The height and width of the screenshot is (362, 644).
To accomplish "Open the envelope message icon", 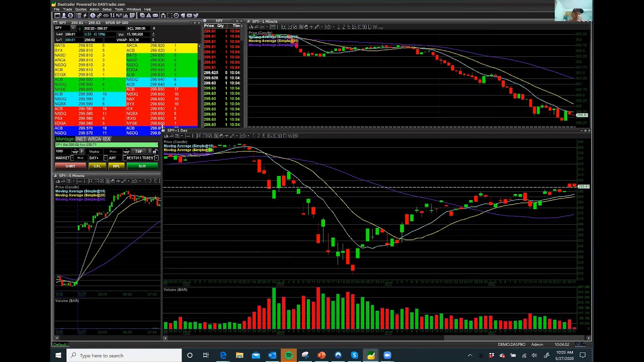I will (x=155, y=16).
